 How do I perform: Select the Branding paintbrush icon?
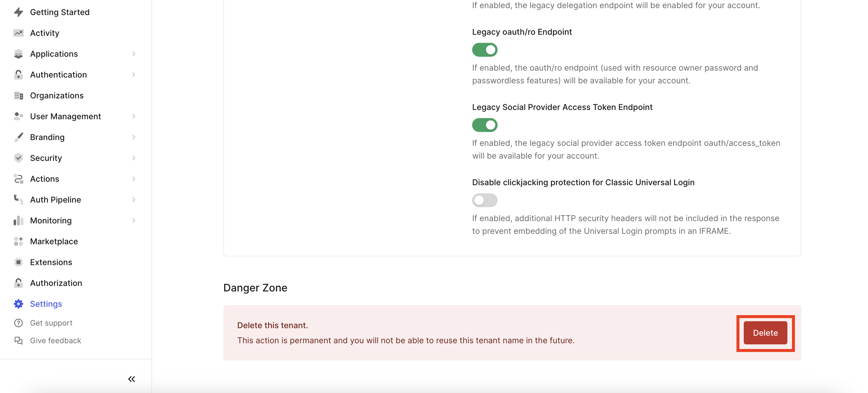(18, 137)
